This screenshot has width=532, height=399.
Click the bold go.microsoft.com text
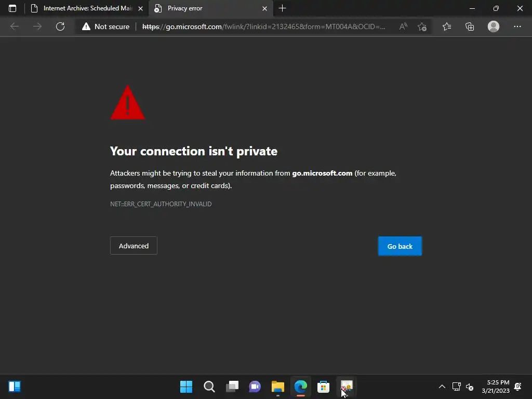tap(322, 174)
